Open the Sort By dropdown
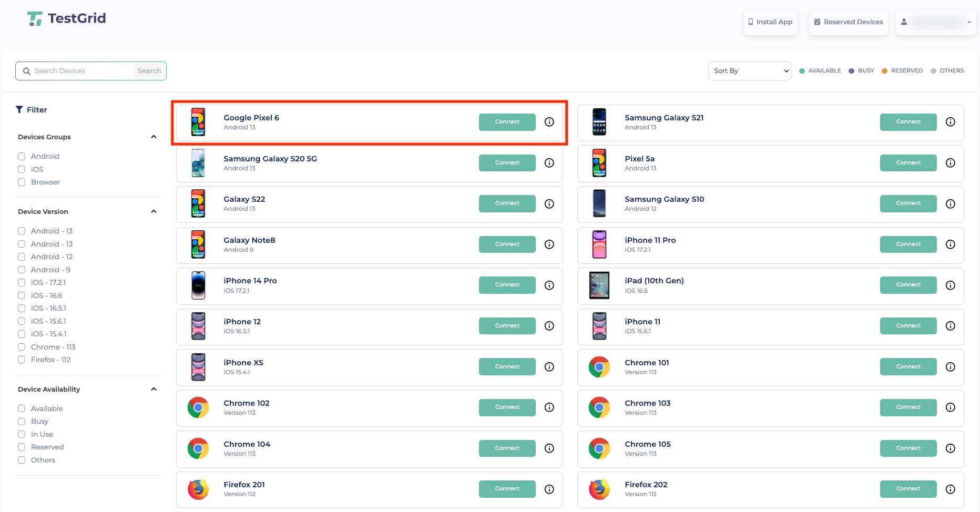The width and height of the screenshot is (980, 512). tap(749, 71)
